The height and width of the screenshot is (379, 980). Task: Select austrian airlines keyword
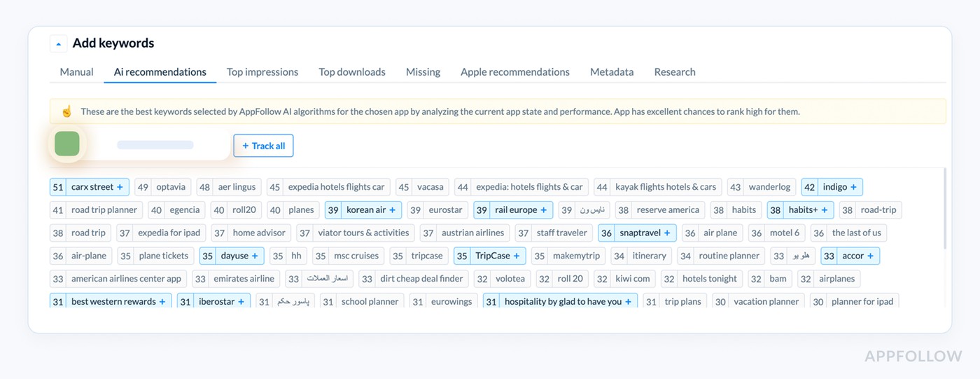pos(465,233)
